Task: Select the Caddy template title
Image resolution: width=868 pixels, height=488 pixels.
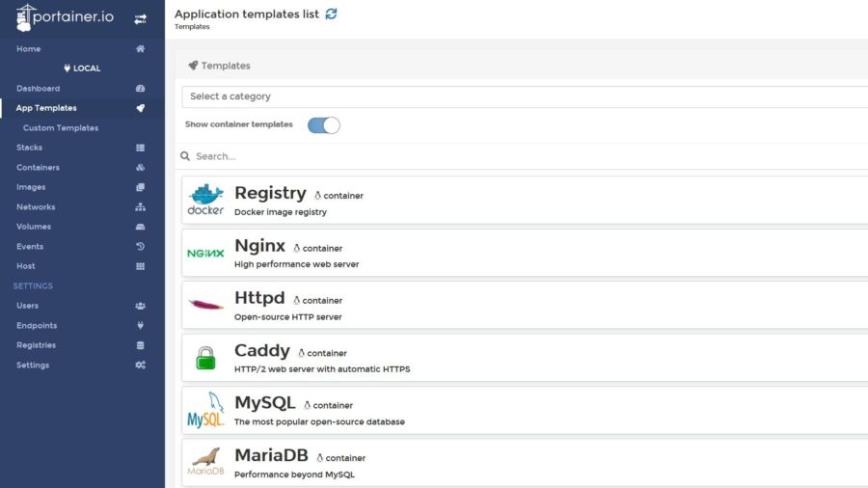Action: [x=261, y=350]
